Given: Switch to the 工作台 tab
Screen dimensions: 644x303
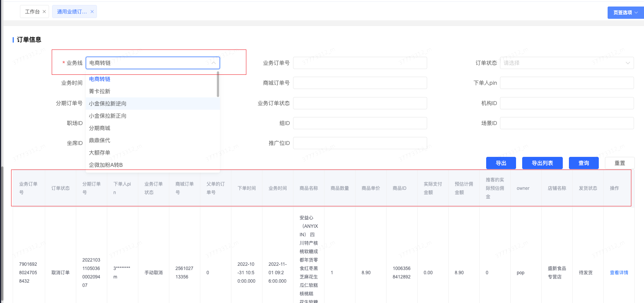Looking at the screenshot, I should 32,12.
